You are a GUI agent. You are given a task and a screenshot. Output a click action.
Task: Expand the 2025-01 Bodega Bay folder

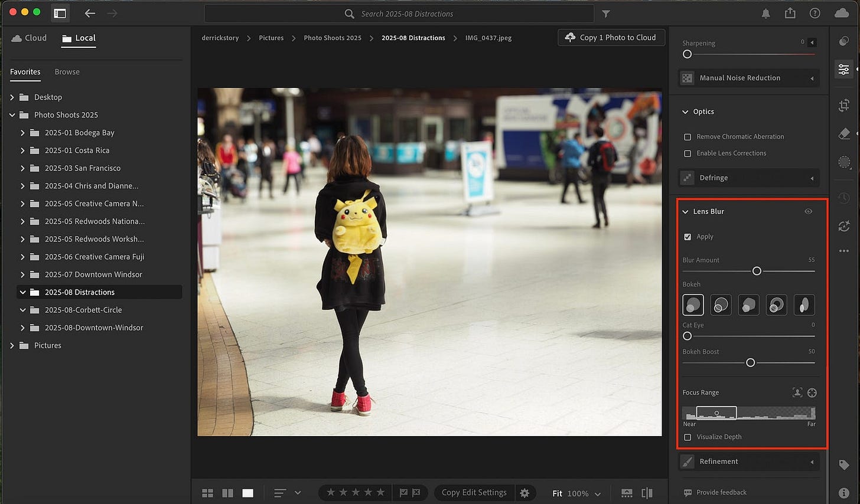23,133
